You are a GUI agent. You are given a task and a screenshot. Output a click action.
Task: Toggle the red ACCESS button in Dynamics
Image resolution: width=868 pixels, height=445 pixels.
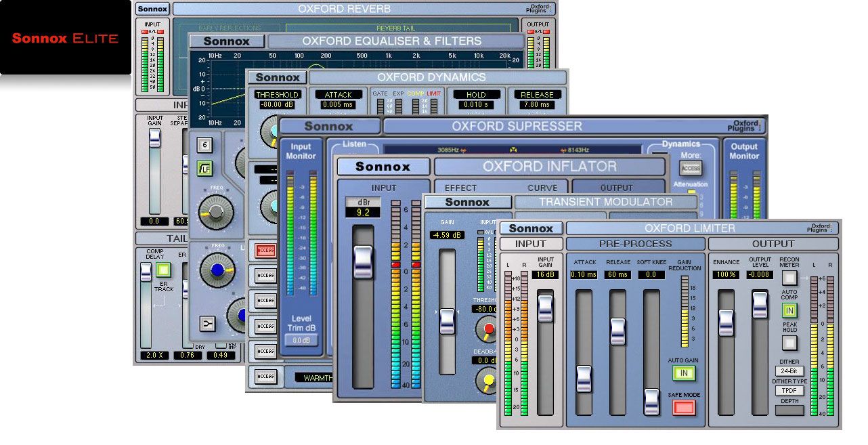coord(265,250)
